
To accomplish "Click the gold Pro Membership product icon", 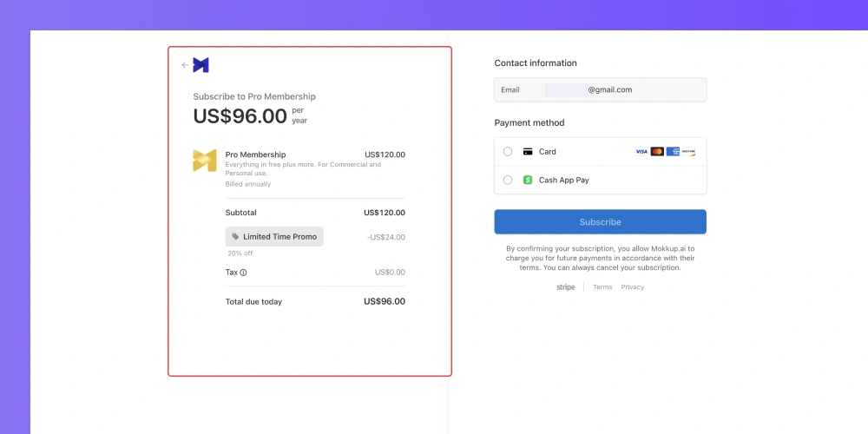I will tap(204, 161).
